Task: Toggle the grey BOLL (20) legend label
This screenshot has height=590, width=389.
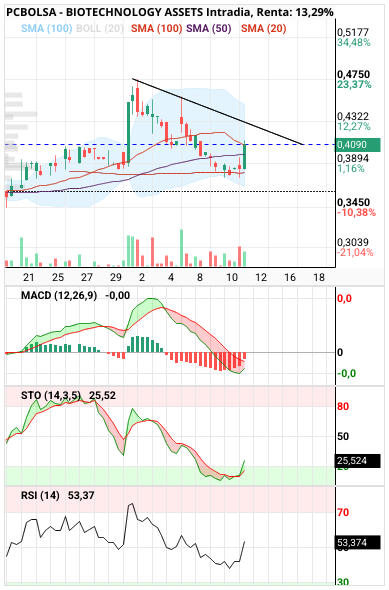Action: point(100,28)
